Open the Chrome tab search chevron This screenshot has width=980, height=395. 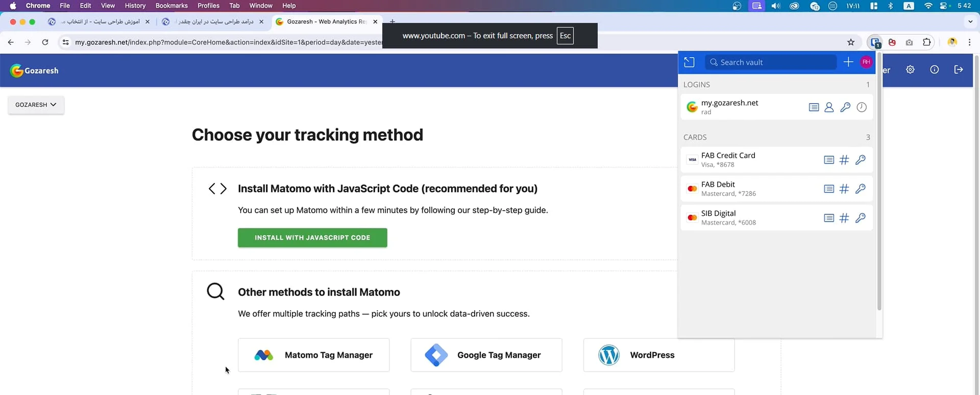tap(970, 21)
